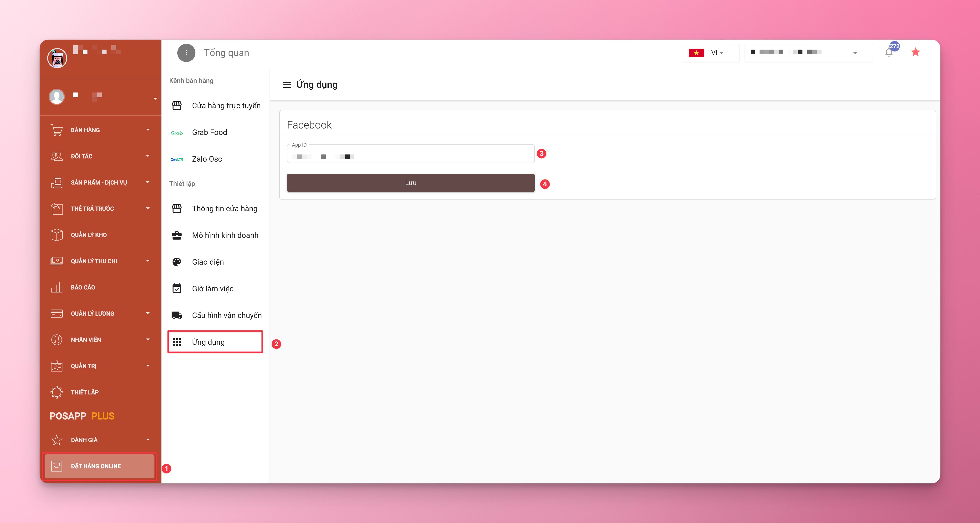Click the gear icon for Thiết lập
The image size is (980, 523).
point(57,392)
